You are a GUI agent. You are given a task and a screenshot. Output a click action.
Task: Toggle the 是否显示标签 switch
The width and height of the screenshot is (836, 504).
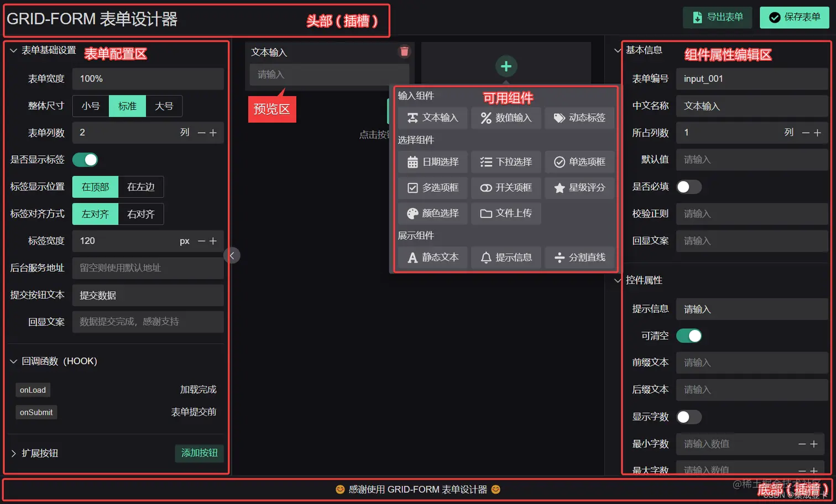85,160
